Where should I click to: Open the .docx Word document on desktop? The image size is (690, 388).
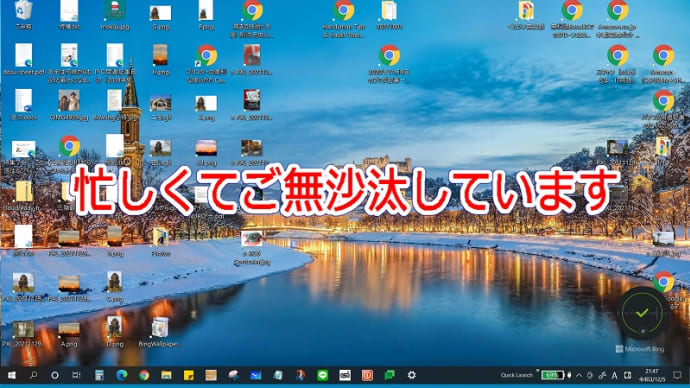coord(24,105)
